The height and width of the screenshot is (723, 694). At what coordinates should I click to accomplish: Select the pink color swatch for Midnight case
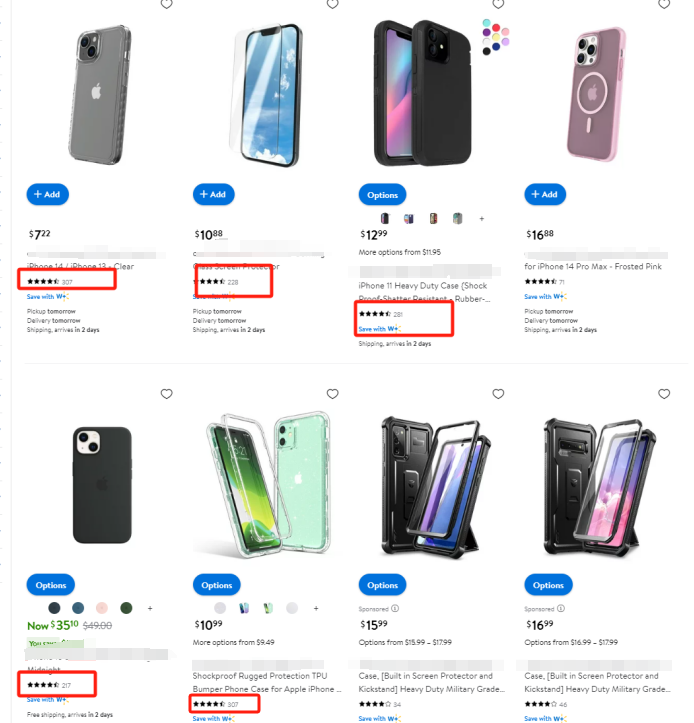pos(102,608)
